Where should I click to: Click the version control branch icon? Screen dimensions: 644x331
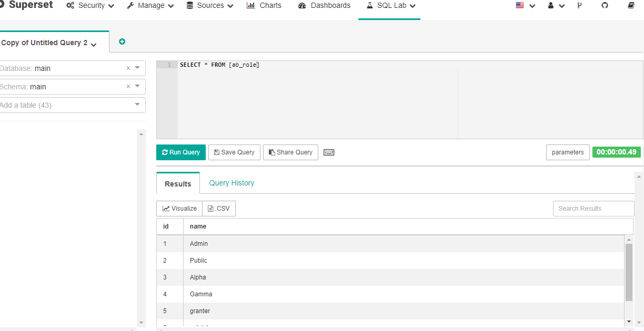tap(579, 5)
